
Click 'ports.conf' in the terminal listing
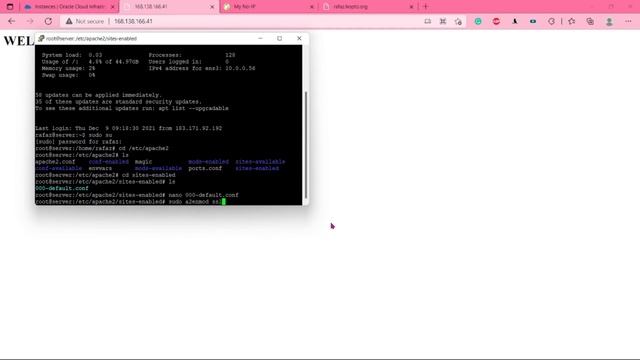(x=205, y=169)
